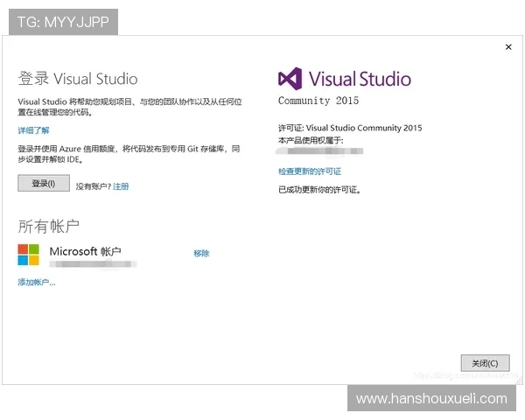The width and height of the screenshot is (525, 420).
Task: Click the Community 2015 edition text
Action: (318, 101)
